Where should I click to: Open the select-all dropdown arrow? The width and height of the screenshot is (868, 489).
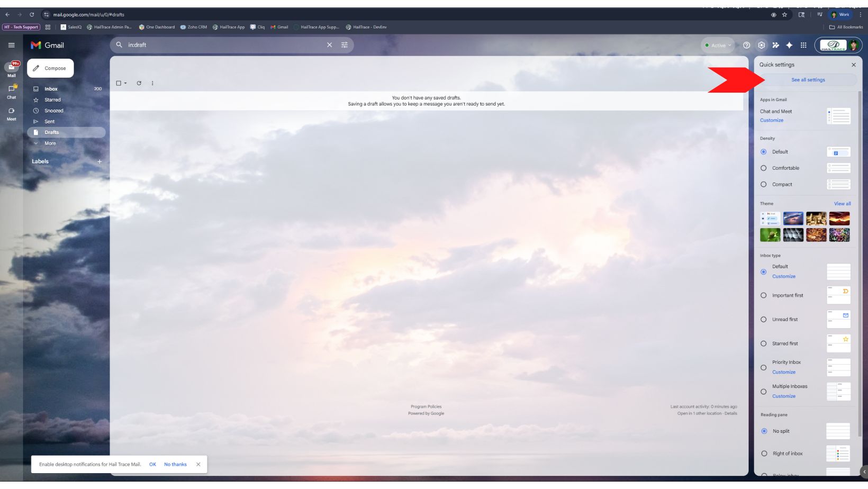pyautogui.click(x=125, y=83)
